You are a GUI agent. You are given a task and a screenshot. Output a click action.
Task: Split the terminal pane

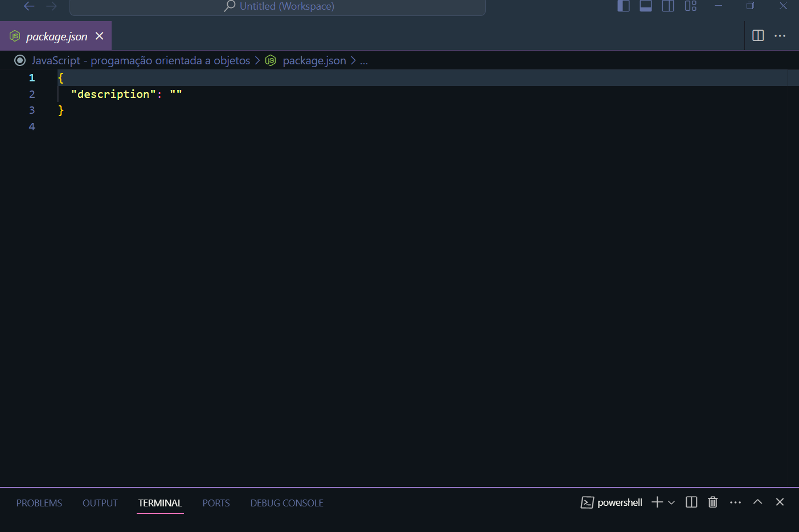pos(691,502)
